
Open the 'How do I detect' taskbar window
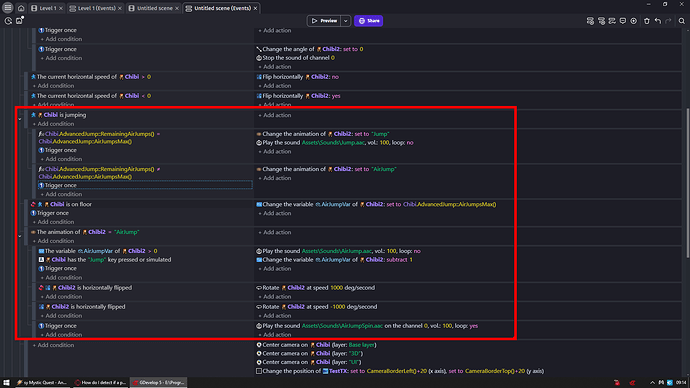click(100, 382)
